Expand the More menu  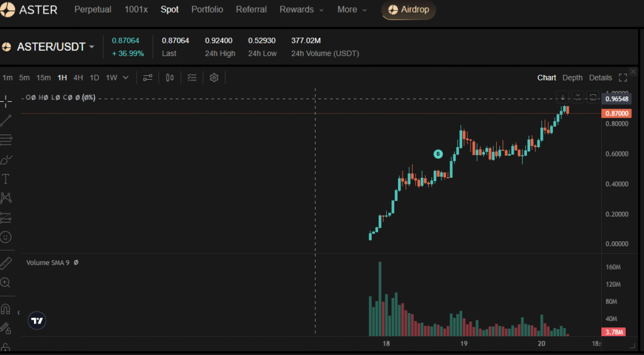tap(352, 9)
